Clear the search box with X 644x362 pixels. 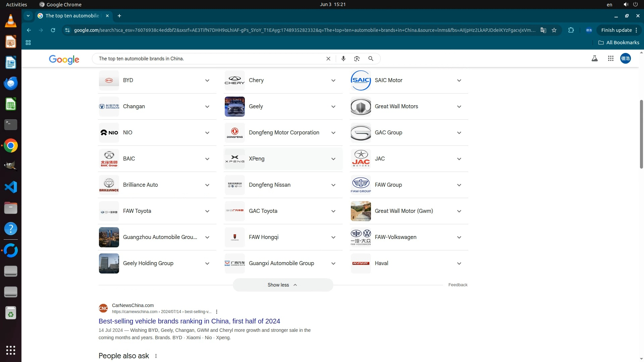coord(328,59)
